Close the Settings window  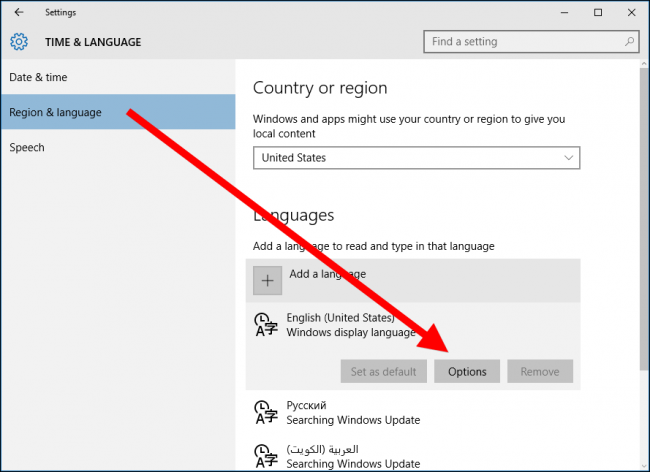[x=631, y=12]
